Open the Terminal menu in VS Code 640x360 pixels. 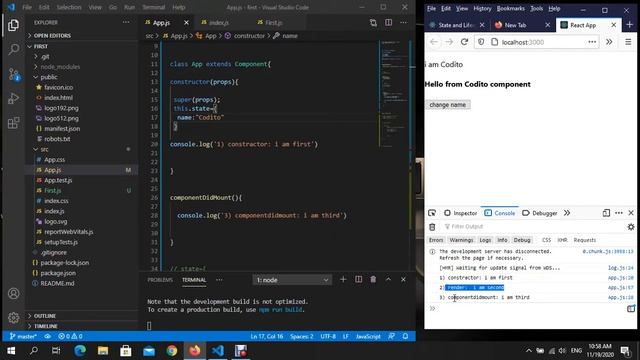pyautogui.click(x=153, y=7)
